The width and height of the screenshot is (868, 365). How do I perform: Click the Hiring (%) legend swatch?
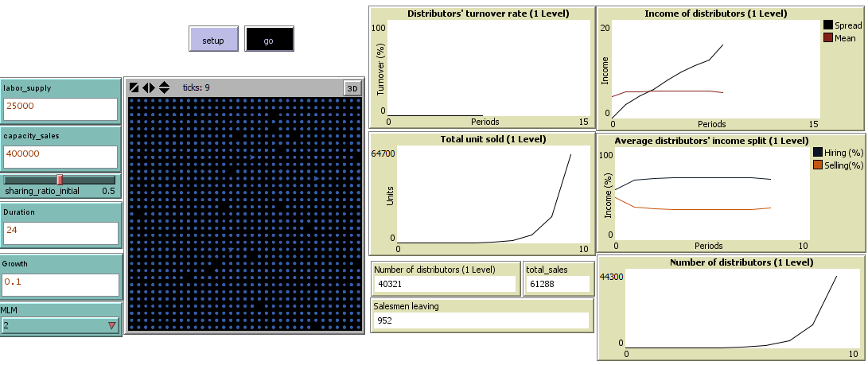[819, 152]
